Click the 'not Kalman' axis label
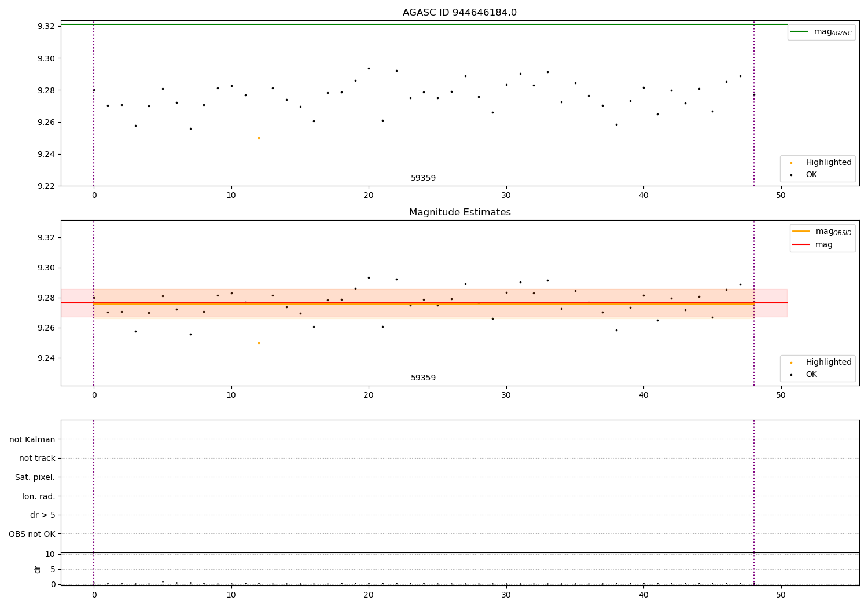The image size is (868, 608). pyautogui.click(x=32, y=439)
